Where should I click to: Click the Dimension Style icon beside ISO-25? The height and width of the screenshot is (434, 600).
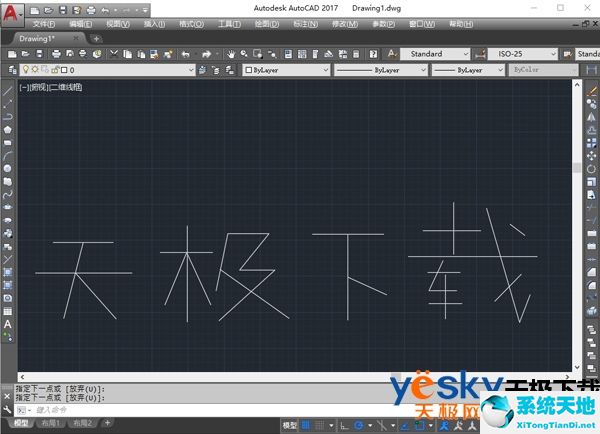[x=480, y=54]
